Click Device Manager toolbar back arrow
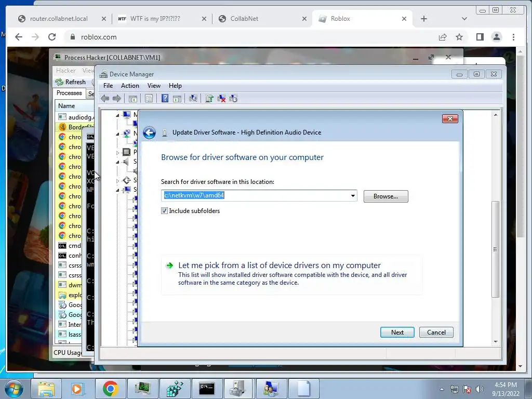532x399 pixels. coord(105,99)
